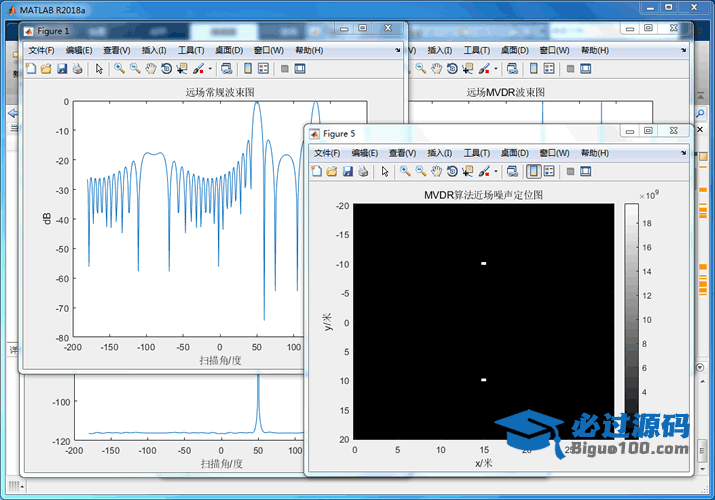Select Zoom Out tool in Figure 1
This screenshot has height=500, width=715.
pyautogui.click(x=135, y=69)
